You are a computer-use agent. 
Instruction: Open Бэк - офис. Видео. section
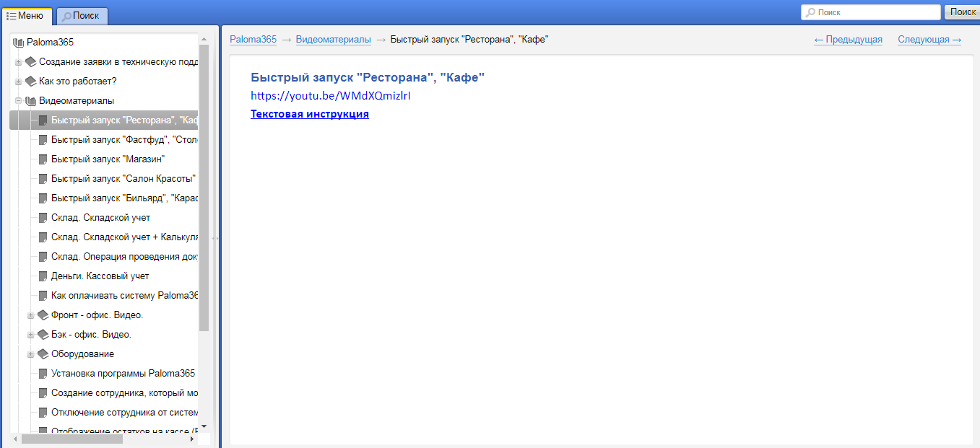[91, 335]
